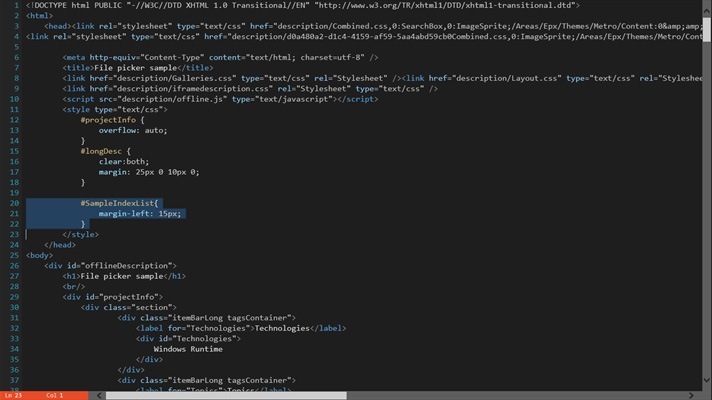The width and height of the screenshot is (712, 400).
Task: Click the '<body>' tag
Action: (x=39, y=255)
